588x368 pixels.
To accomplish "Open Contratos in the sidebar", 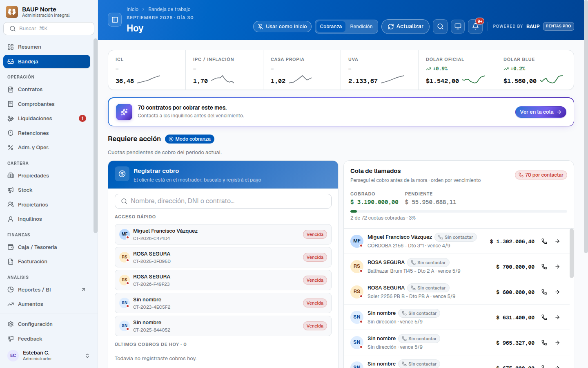I will (47, 90).
